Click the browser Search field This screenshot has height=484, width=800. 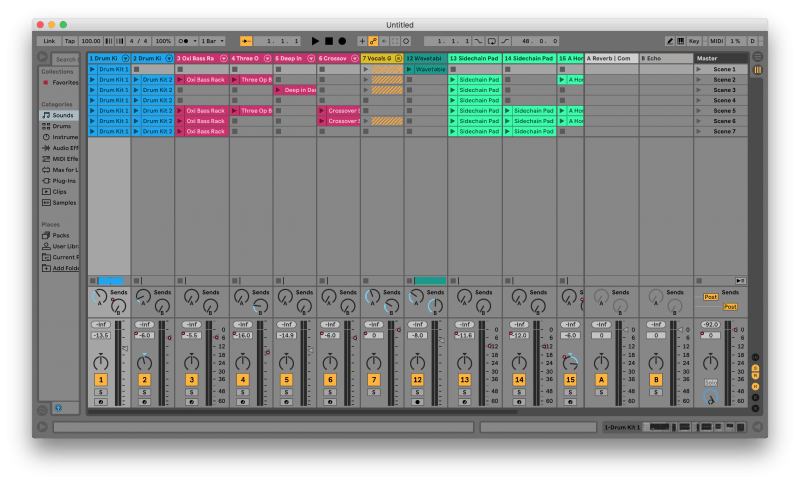pos(65,59)
